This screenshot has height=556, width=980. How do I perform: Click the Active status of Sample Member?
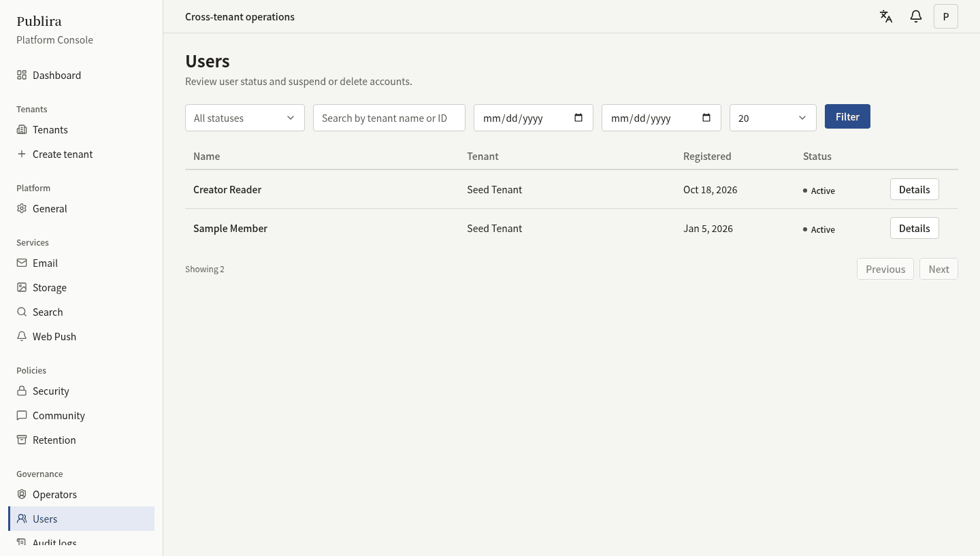[x=819, y=229]
